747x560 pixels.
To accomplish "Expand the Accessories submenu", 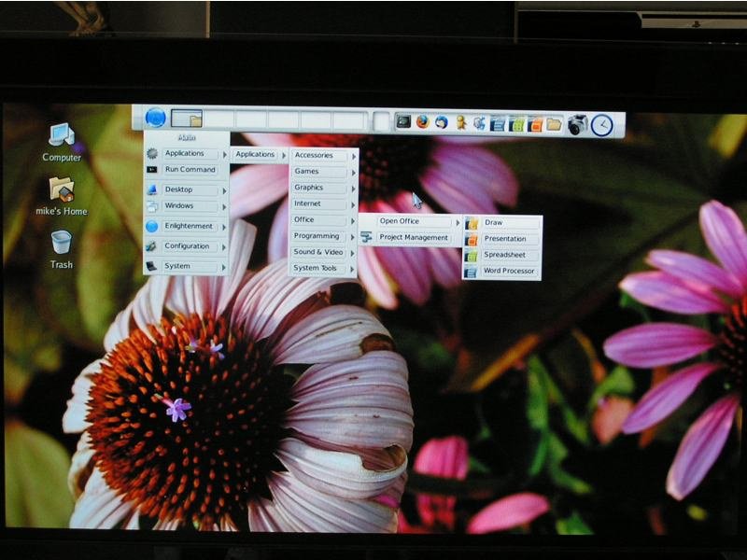I will (323, 156).
